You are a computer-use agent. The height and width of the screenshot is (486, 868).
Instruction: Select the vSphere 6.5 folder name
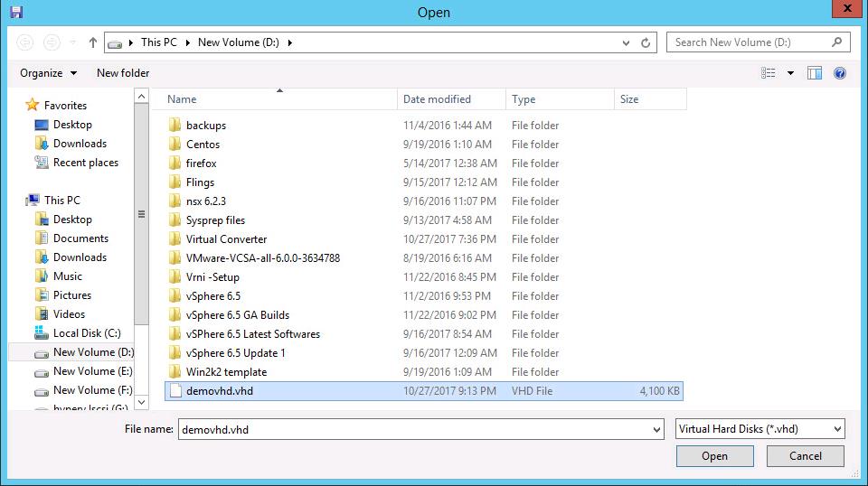click(x=213, y=295)
